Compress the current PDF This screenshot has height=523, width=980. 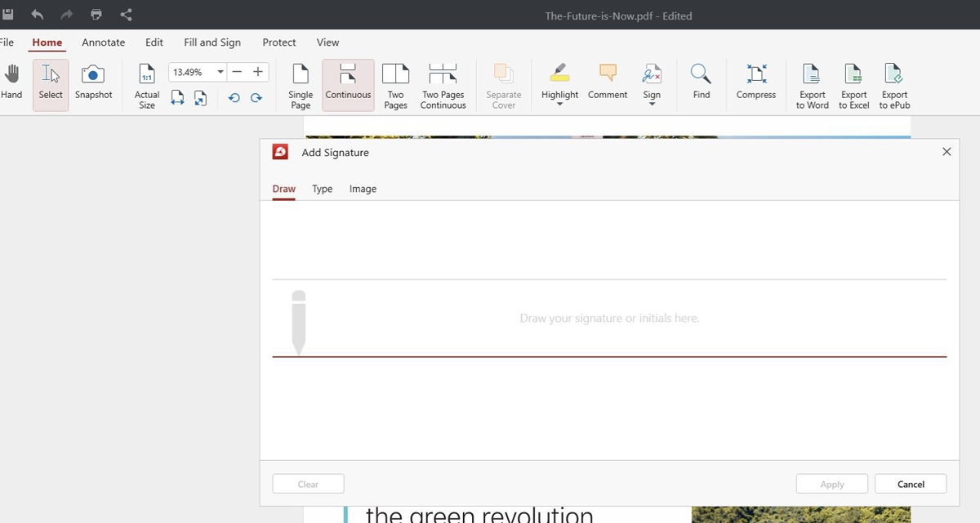755,82
